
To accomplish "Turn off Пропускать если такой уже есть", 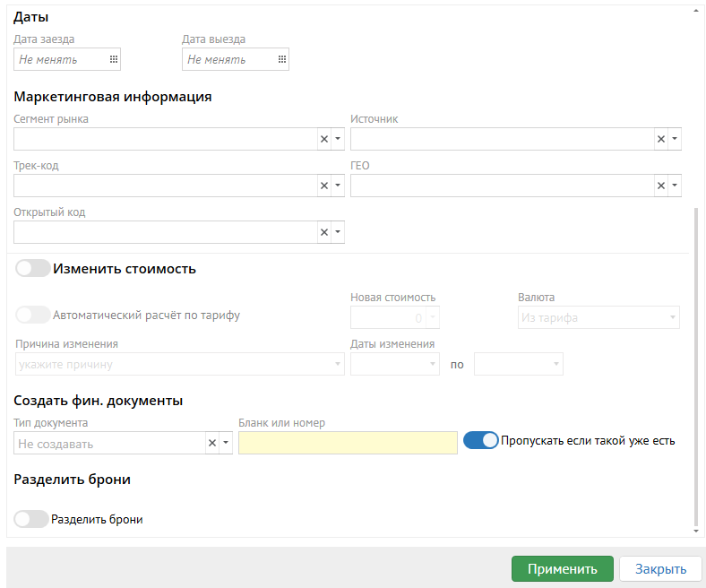I will [480, 440].
